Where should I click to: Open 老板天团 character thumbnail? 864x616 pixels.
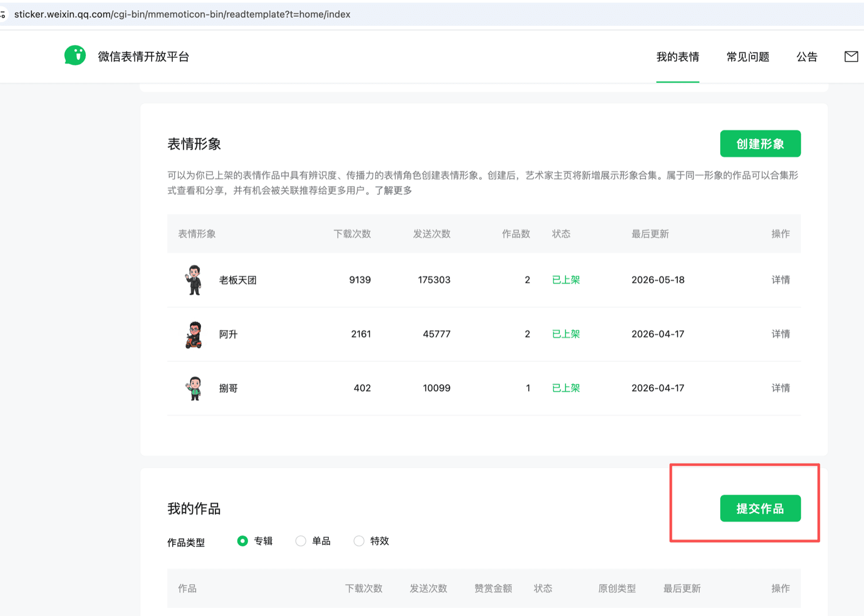click(x=194, y=280)
